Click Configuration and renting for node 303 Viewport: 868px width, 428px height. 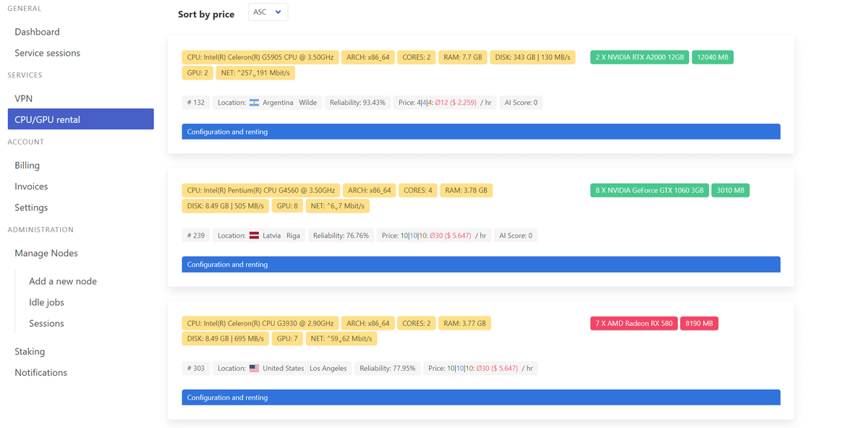(480, 398)
